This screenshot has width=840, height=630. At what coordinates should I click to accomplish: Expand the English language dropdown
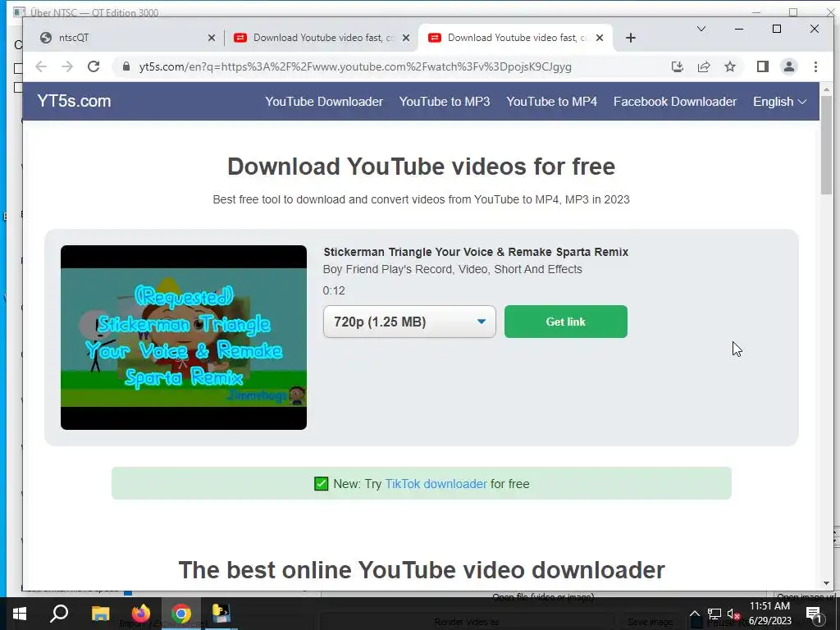(779, 101)
